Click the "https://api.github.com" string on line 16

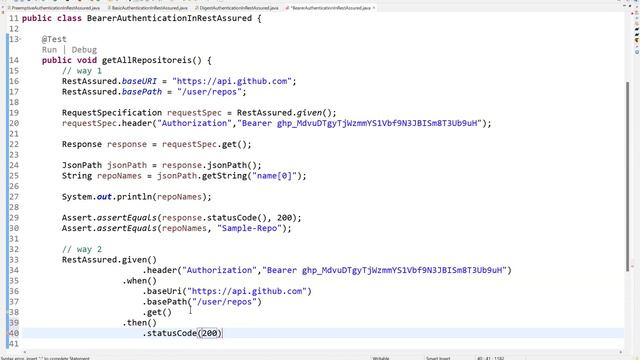click(232, 81)
